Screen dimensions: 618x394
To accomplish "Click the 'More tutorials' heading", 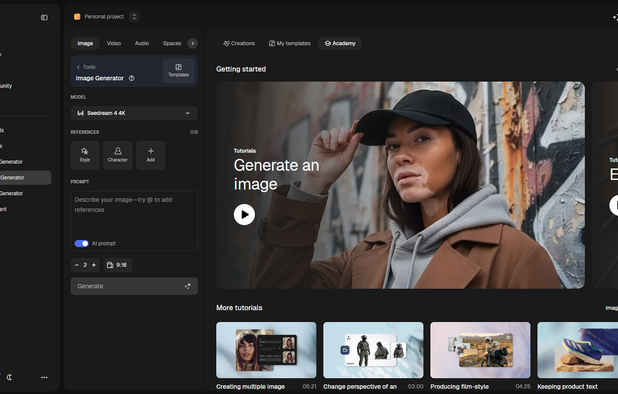I will pos(239,308).
